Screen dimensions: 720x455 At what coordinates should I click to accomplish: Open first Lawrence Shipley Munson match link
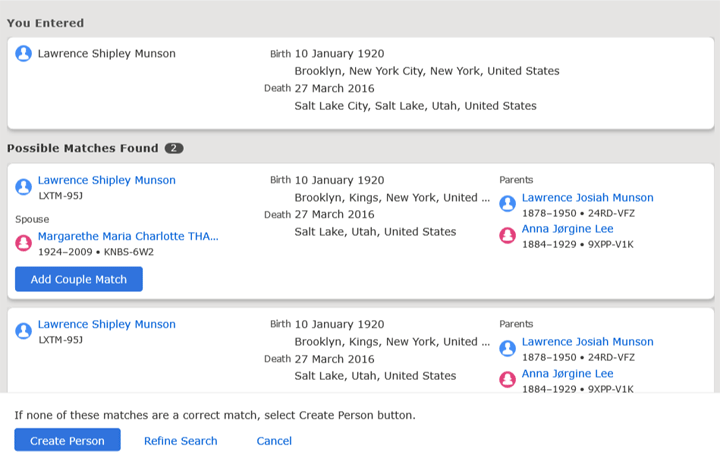click(107, 180)
